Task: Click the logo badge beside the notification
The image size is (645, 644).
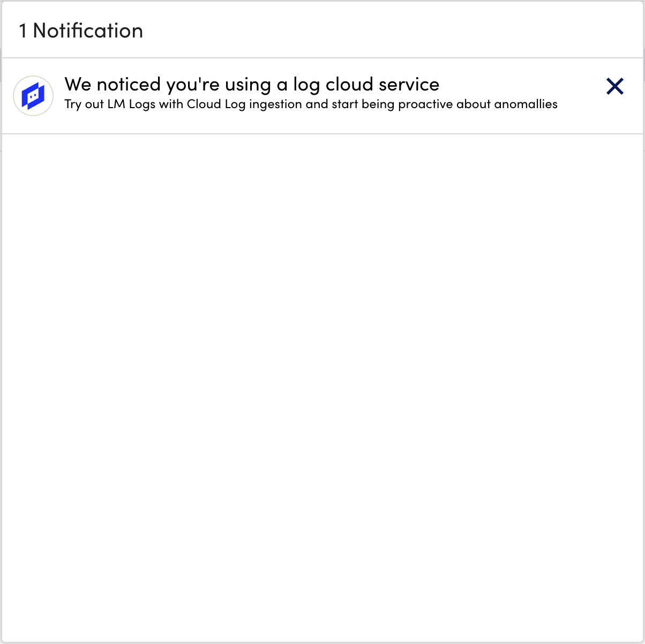Action: [x=33, y=95]
